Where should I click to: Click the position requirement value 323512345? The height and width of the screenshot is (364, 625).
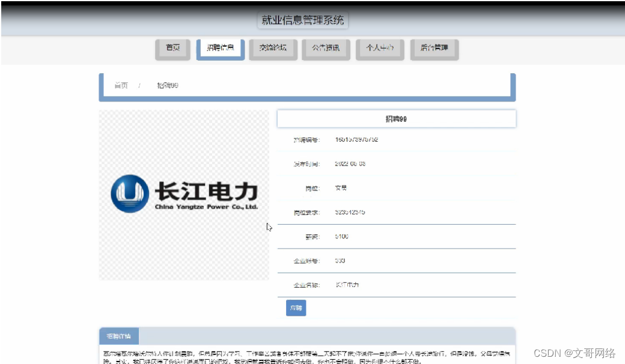pos(350,212)
